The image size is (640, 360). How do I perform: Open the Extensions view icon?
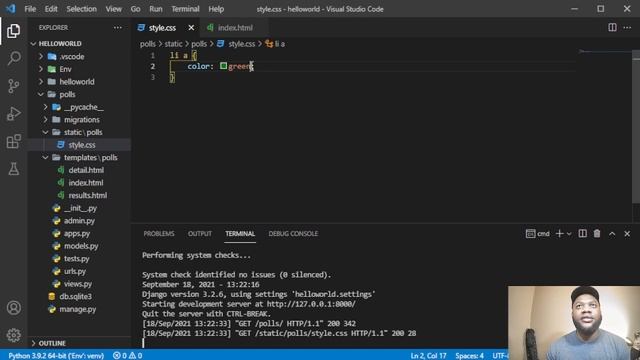point(13,142)
